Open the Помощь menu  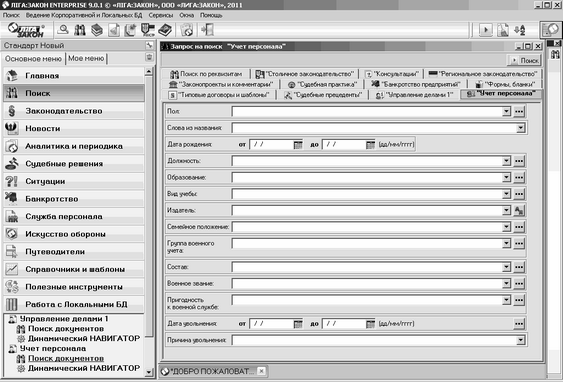pyautogui.click(x=211, y=15)
